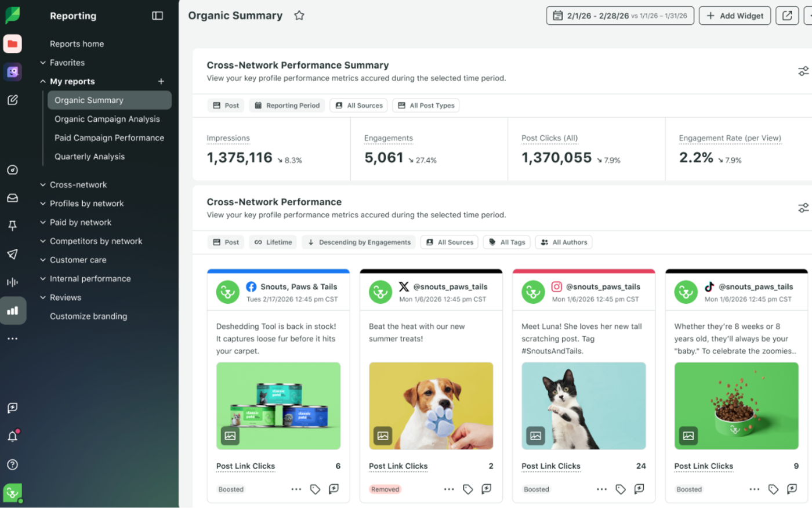Open the red folder icon in sidebar

click(13, 44)
